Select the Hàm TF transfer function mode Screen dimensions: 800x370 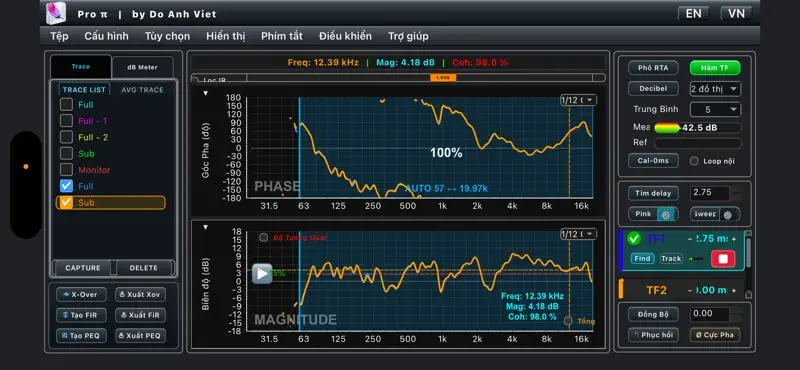pos(715,68)
